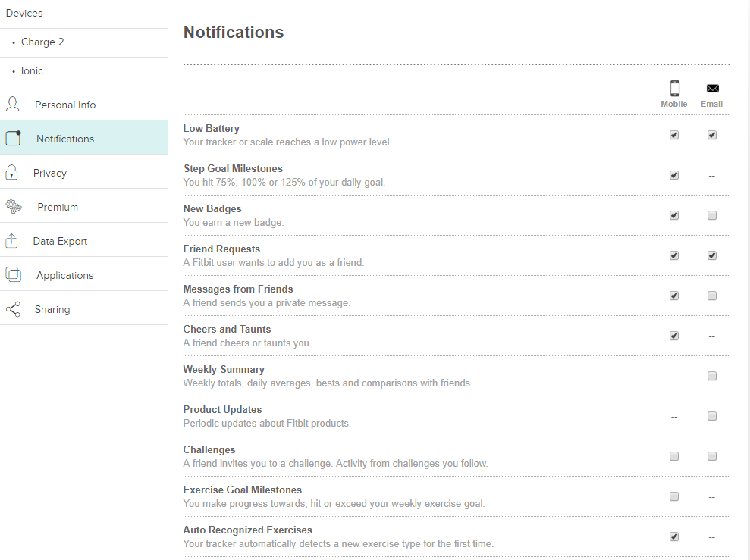Toggle Auto Recognized Exercises mobile notification
750x560 pixels.
673,537
